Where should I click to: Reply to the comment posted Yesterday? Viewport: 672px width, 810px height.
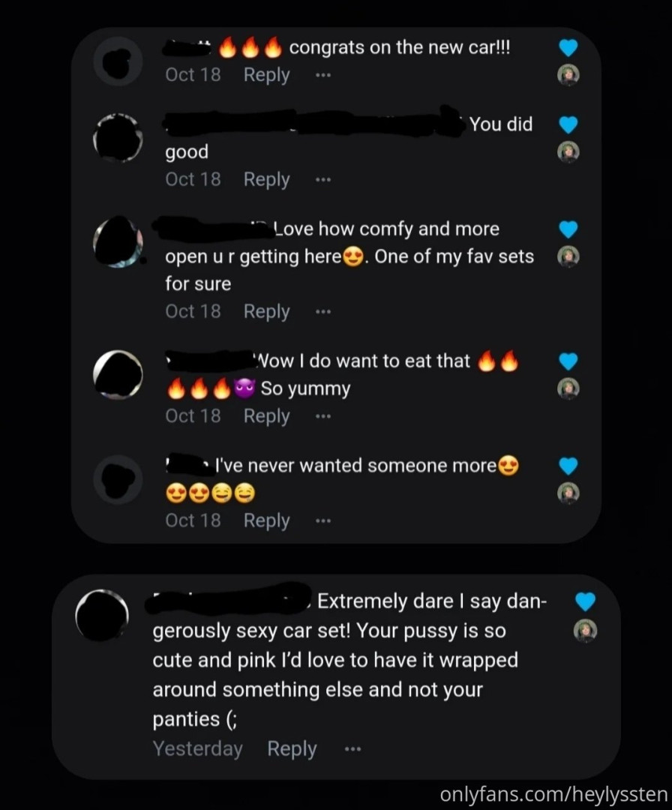point(292,748)
